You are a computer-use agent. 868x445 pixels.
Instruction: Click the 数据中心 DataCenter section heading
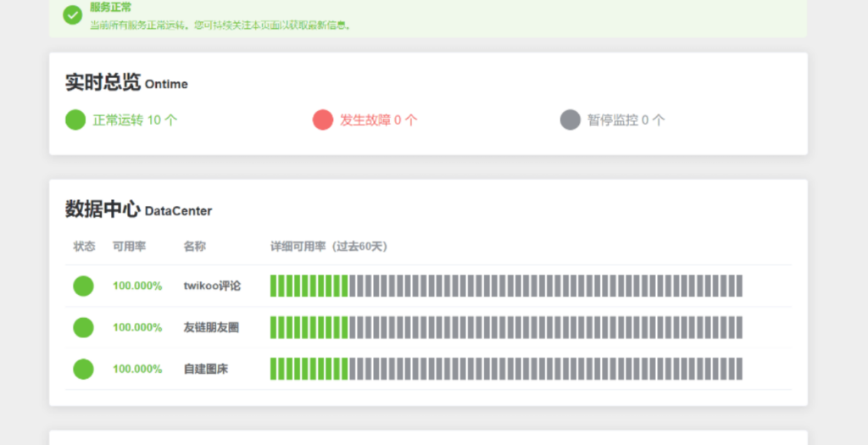pos(138,209)
